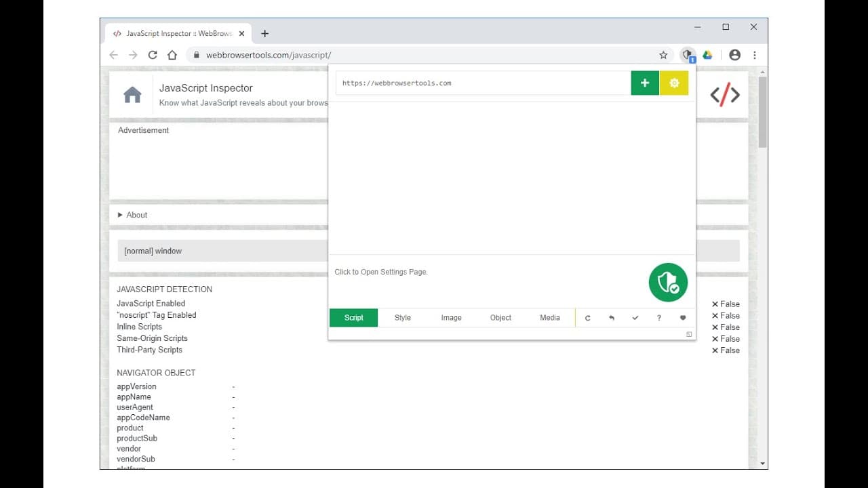Go back using the browser back arrow
The image size is (868, 488).
point(114,55)
